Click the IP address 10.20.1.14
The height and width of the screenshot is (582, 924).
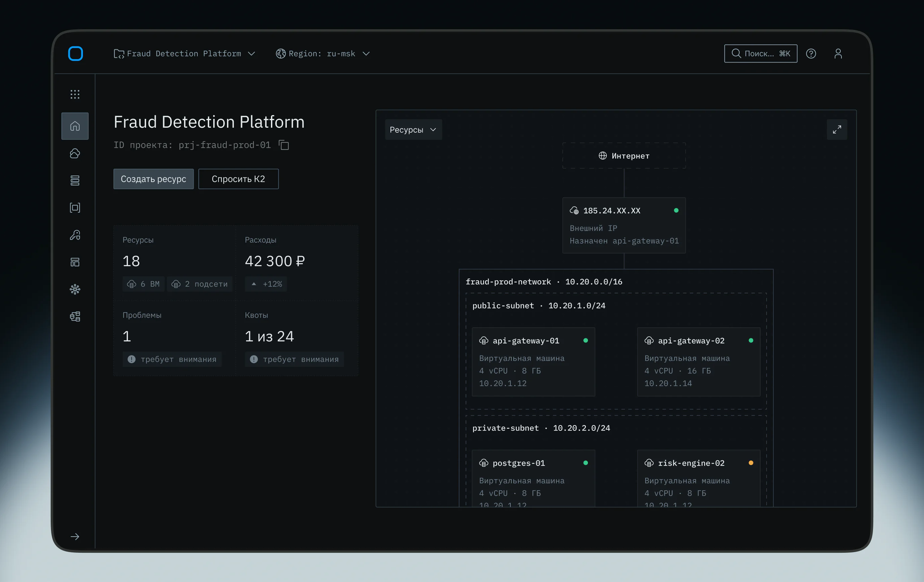click(x=668, y=383)
